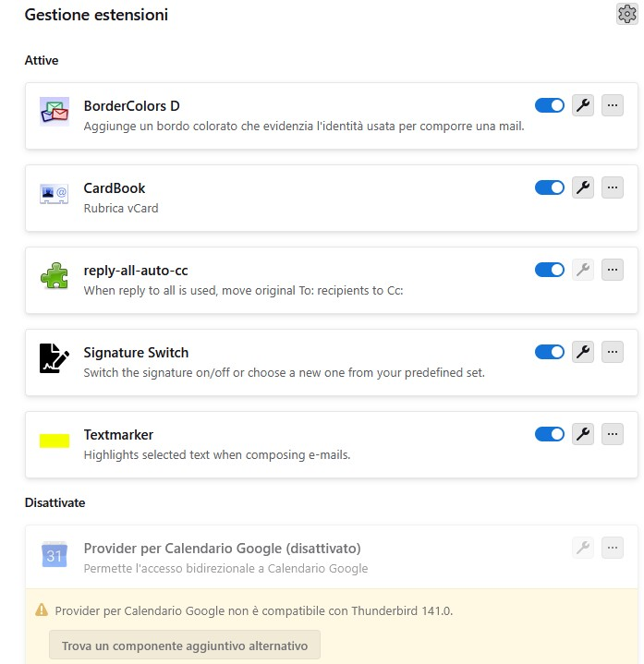Click the yellow Textmarker highlight swatch
Image resolution: width=644 pixels, height=664 pixels.
coord(55,441)
